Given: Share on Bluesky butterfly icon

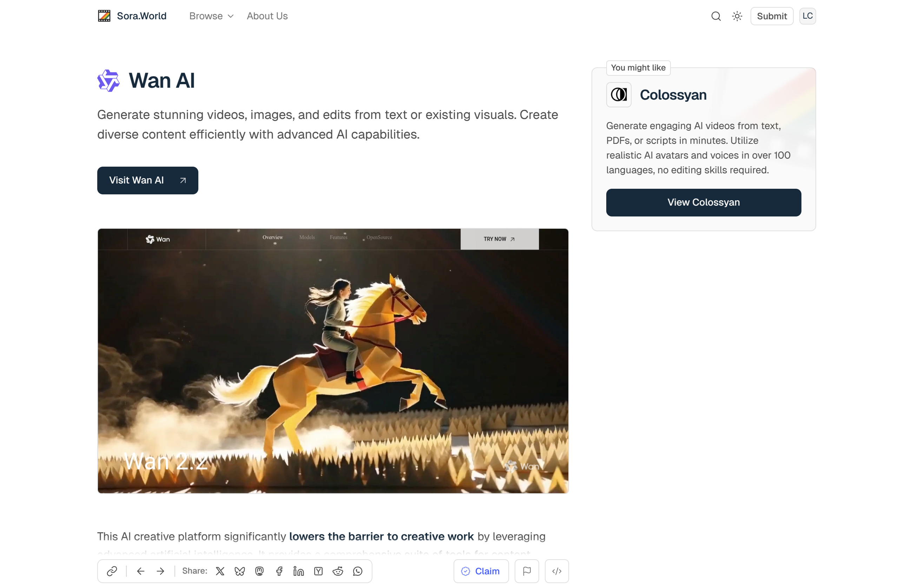Looking at the screenshot, I should (x=239, y=571).
